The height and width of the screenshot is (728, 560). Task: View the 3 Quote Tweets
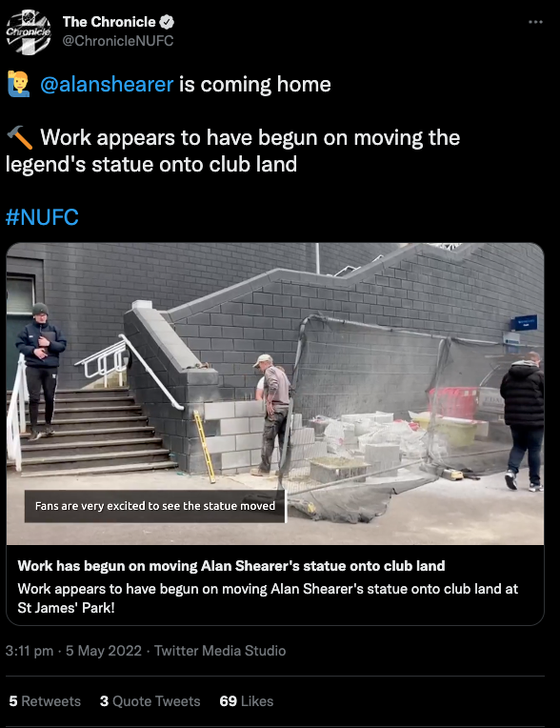click(150, 701)
